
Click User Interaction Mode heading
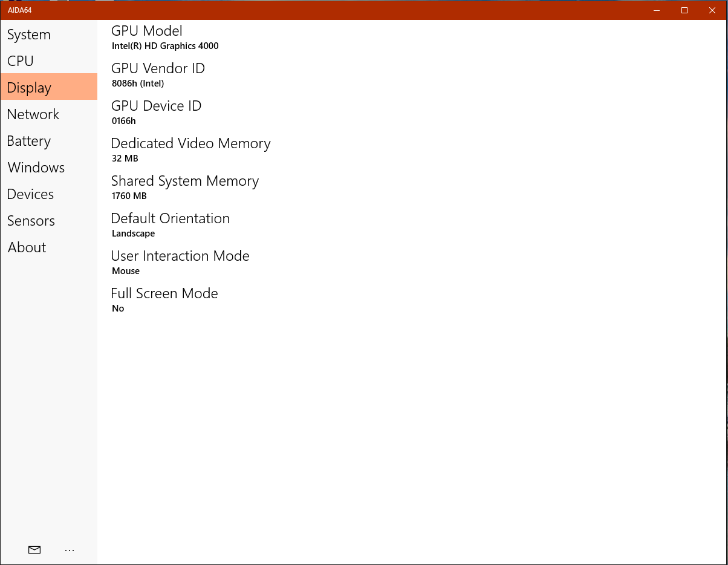(180, 256)
